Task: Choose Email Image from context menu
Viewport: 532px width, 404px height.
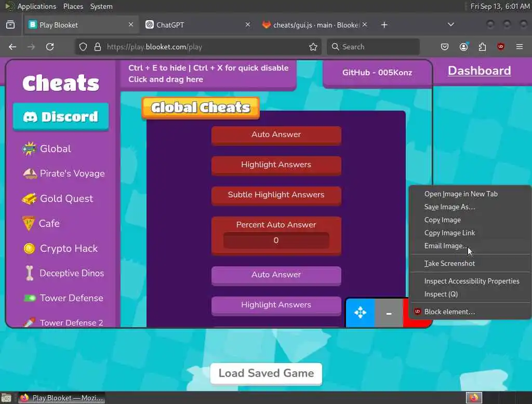Action: click(x=470, y=246)
